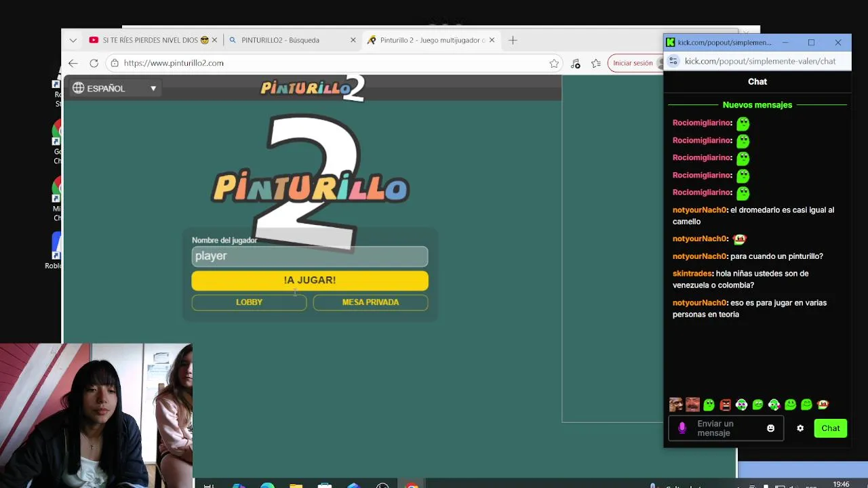Viewport: 868px width, 488px height.
Task: Close the 'Pinturillo 2 - Juego multijugador' tab
Action: pyautogui.click(x=492, y=40)
